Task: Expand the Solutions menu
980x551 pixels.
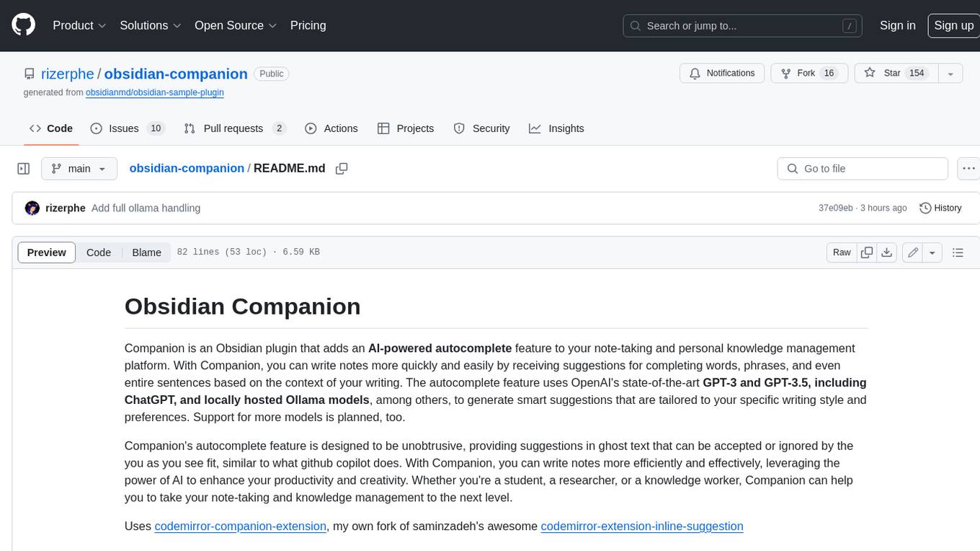Action: [x=151, y=25]
